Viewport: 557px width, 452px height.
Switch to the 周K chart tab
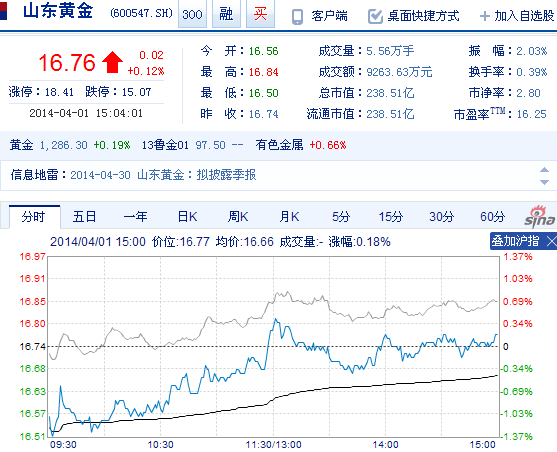pyautogui.click(x=238, y=216)
